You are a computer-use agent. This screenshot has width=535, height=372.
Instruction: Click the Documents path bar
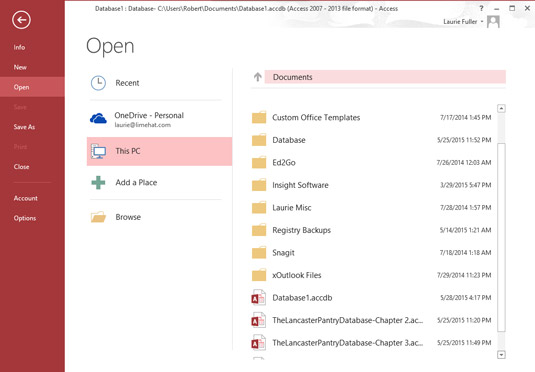[385, 77]
